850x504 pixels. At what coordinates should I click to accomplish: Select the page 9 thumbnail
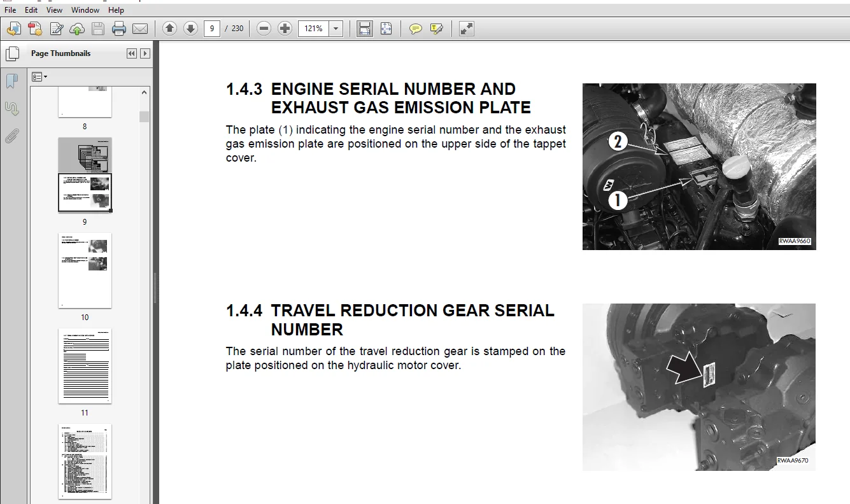coord(85,174)
